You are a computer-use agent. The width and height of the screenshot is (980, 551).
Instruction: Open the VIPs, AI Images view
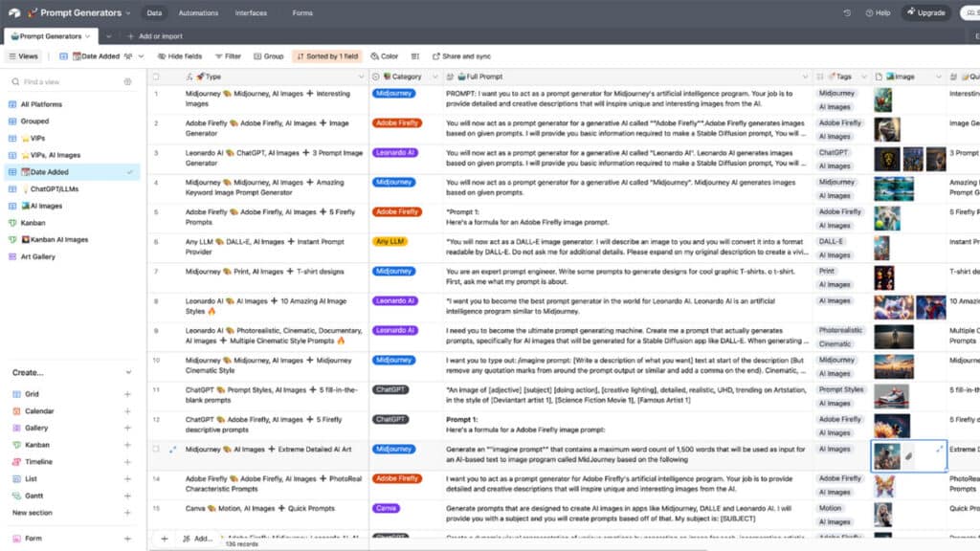[x=71, y=155]
